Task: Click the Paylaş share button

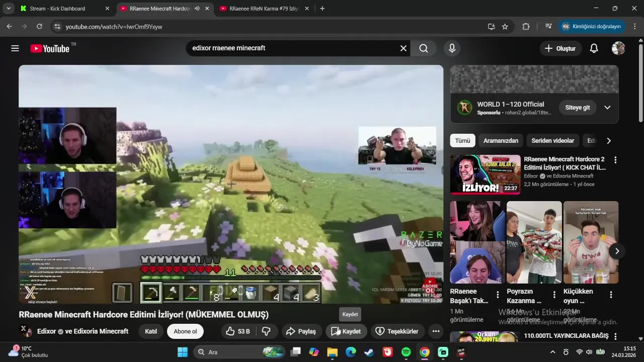Action: (301, 331)
